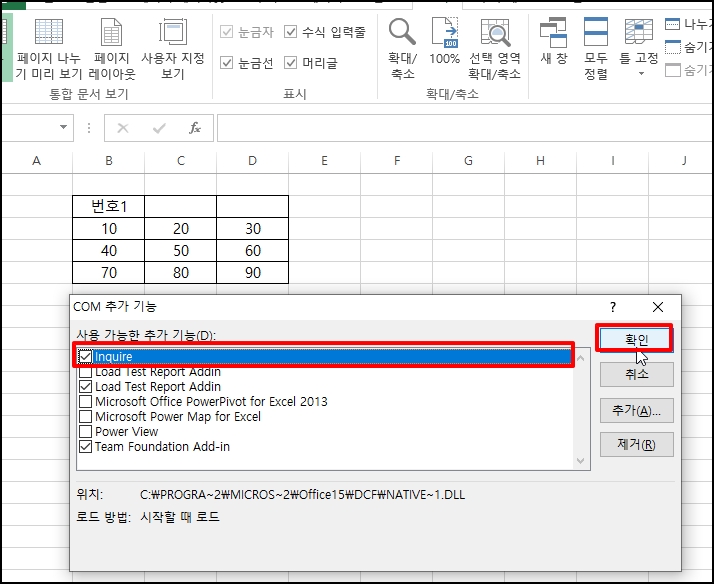Open Freeze Panes (틀 고정) menu
The height and width of the screenshot is (584, 714).
click(x=638, y=47)
